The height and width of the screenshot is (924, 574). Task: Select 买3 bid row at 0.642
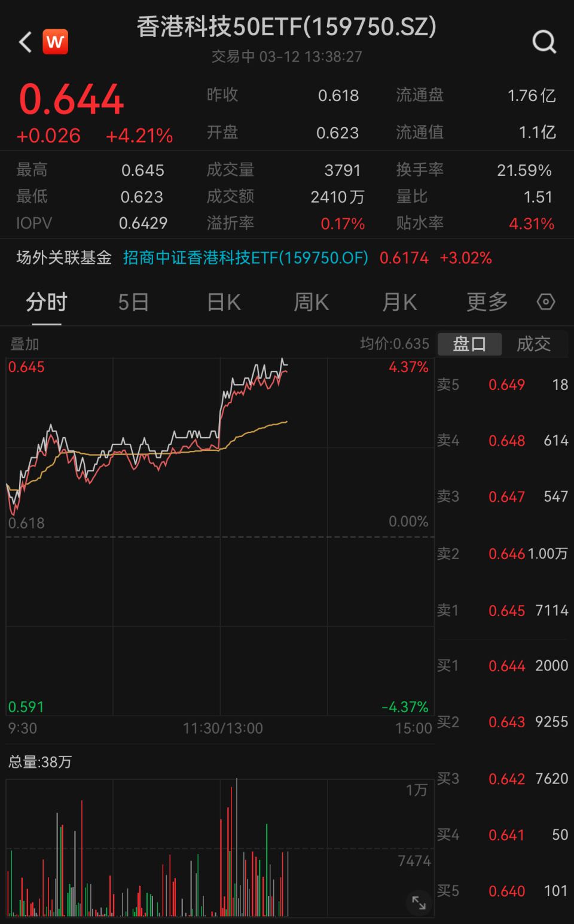click(503, 779)
